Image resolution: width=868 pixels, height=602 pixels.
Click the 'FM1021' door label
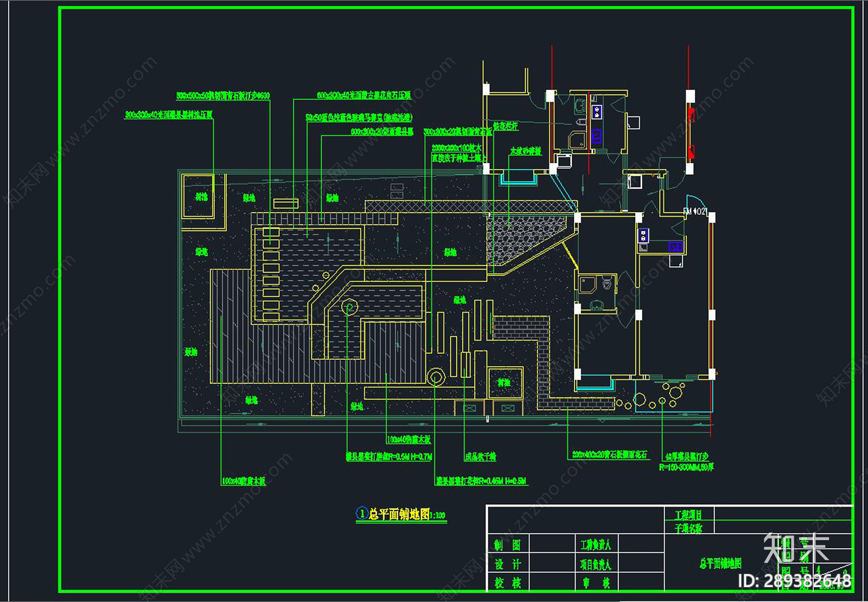point(695,211)
